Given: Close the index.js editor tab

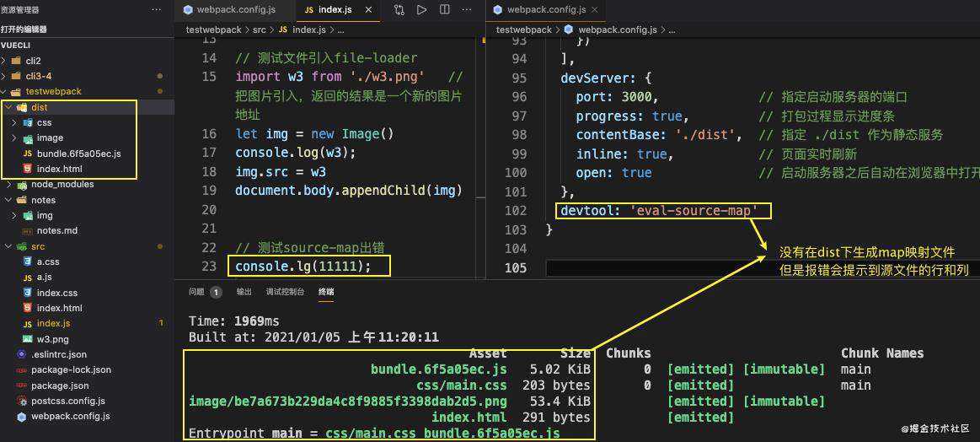Looking at the screenshot, I should [x=368, y=10].
